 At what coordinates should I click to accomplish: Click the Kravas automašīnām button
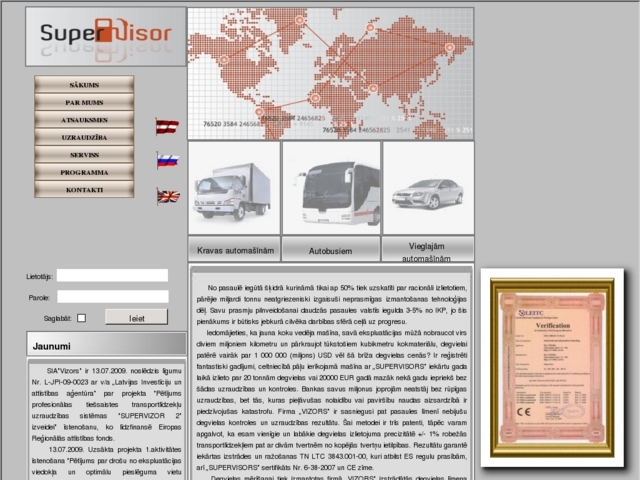coord(234,249)
